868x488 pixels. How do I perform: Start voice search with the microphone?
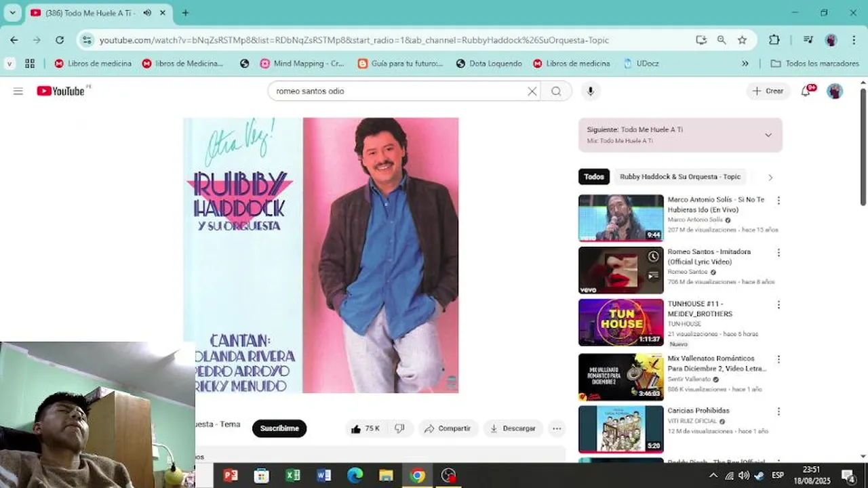point(591,91)
